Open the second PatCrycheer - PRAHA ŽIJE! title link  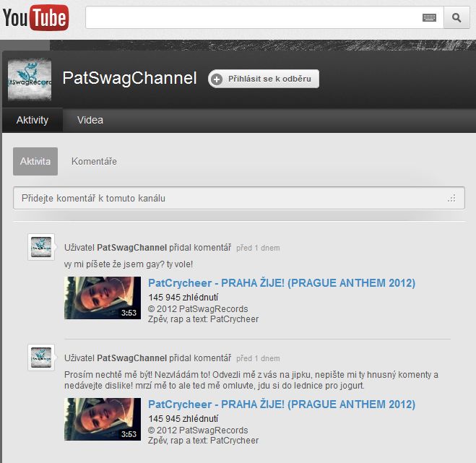tap(282, 404)
